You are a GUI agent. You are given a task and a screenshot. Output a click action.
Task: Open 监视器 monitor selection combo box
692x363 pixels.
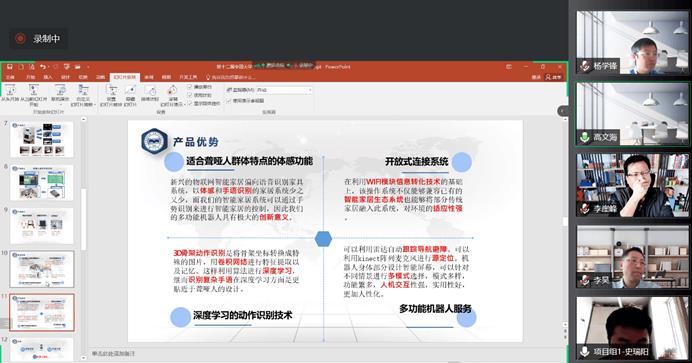click(284, 90)
